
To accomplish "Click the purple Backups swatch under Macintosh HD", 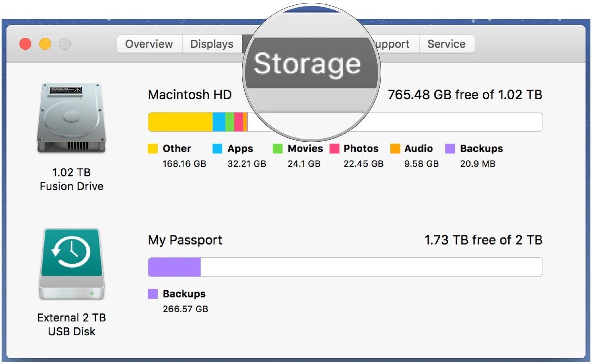I will (450, 149).
